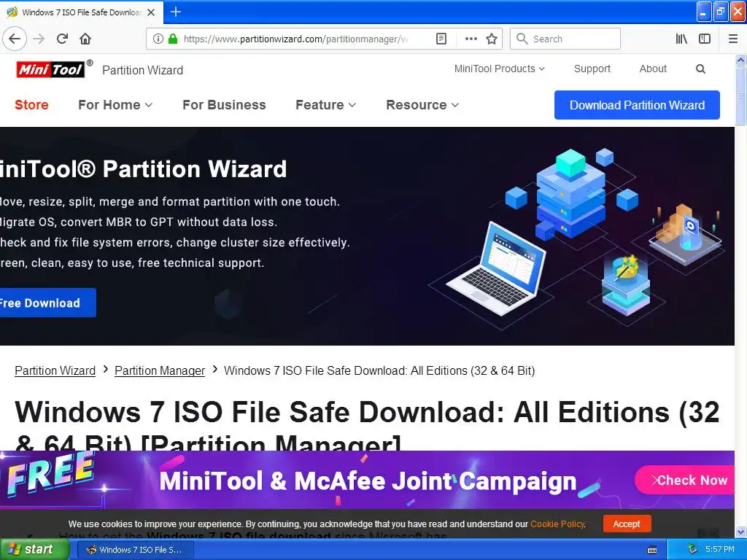Show sidebars icon in browser toolbar
The width and height of the screenshot is (747, 560).
coord(705,39)
